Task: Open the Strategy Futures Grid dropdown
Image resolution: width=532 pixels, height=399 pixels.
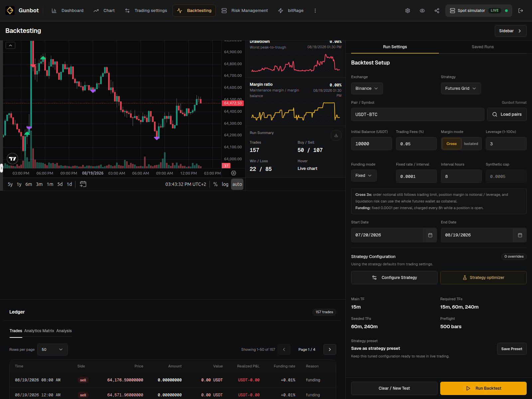Action: coord(461,88)
